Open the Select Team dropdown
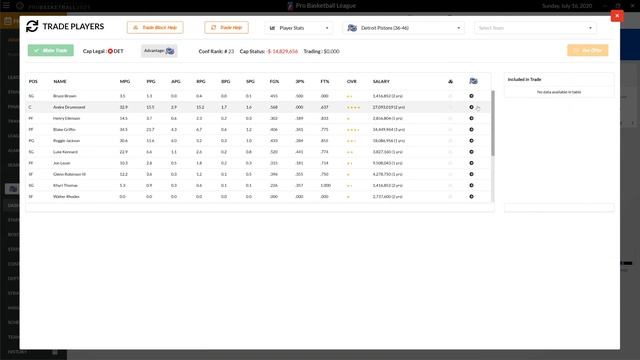The width and height of the screenshot is (640, 360). coord(535,28)
